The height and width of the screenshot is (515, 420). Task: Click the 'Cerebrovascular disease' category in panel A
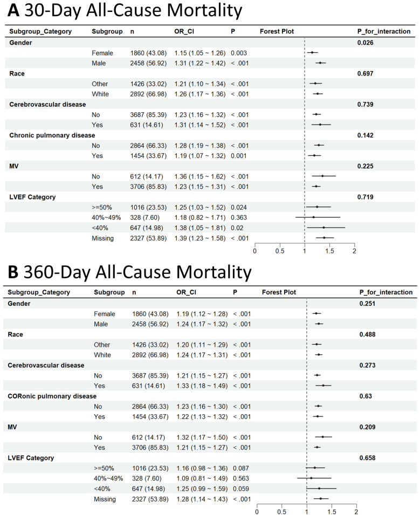(x=47, y=105)
